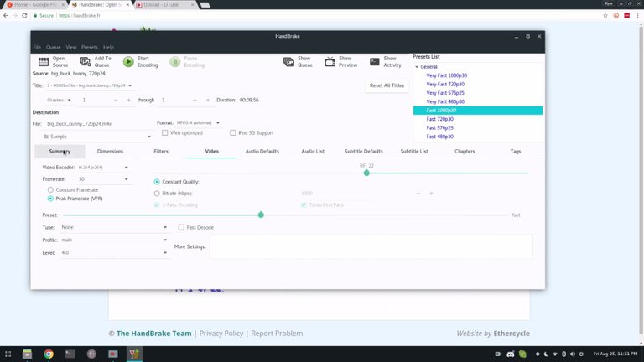The height and width of the screenshot is (362, 644).
Task: Switch to the Dimensions tab
Action: (110, 151)
